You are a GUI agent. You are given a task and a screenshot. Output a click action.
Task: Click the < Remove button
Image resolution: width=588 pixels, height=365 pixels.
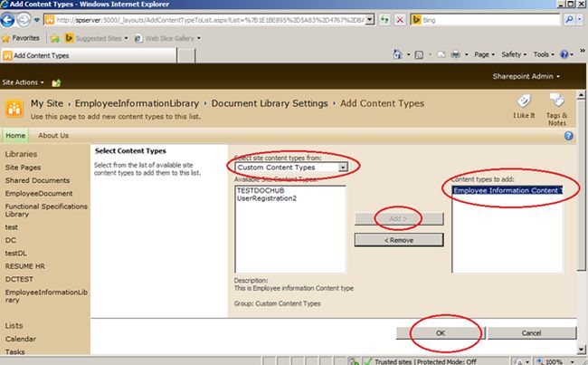coord(399,240)
